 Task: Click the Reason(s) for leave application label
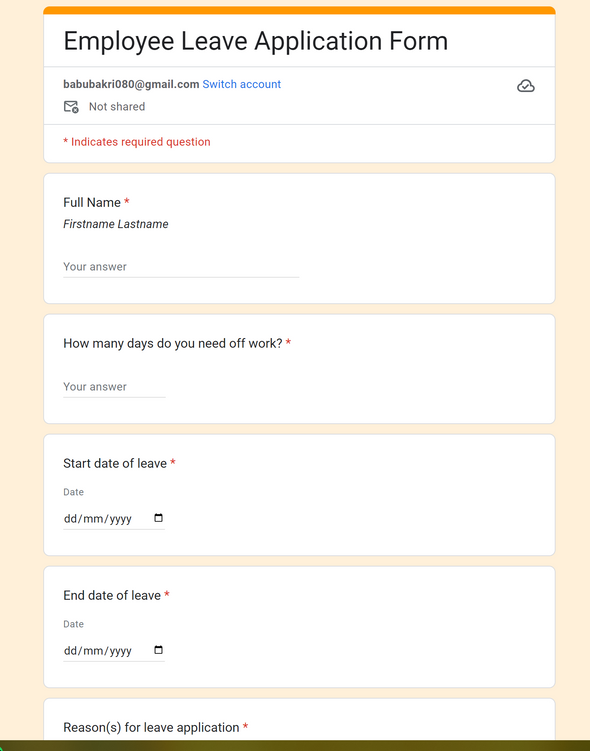coord(151,728)
